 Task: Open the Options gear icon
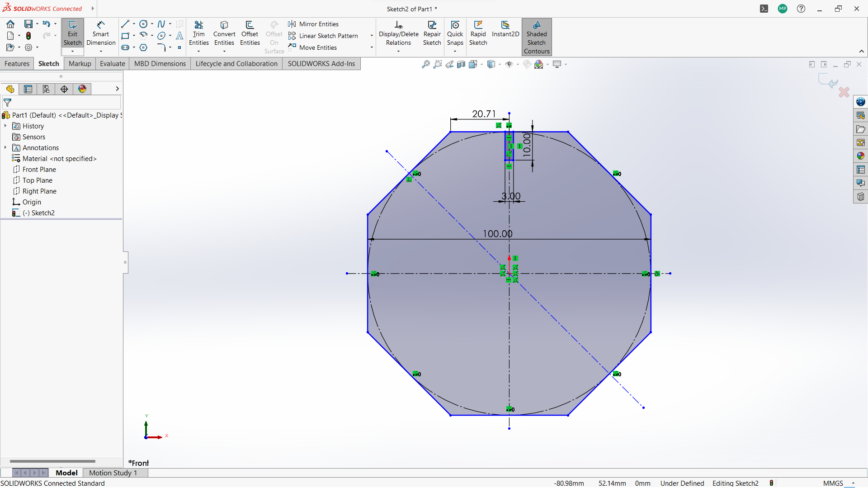tap(28, 47)
